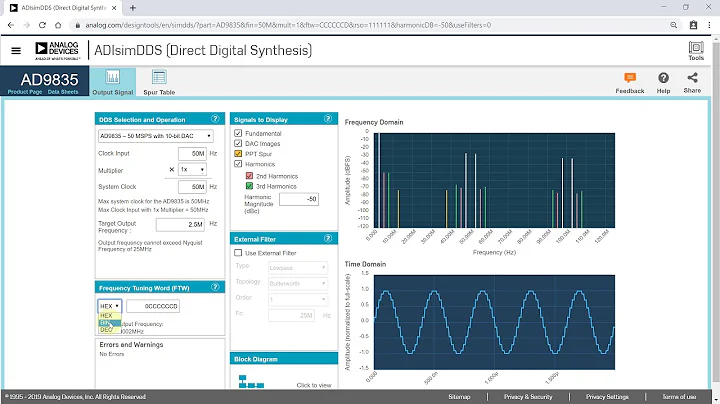720x404 pixels.
Task: Click the page vertical scrollbar
Action: click(x=716, y=213)
